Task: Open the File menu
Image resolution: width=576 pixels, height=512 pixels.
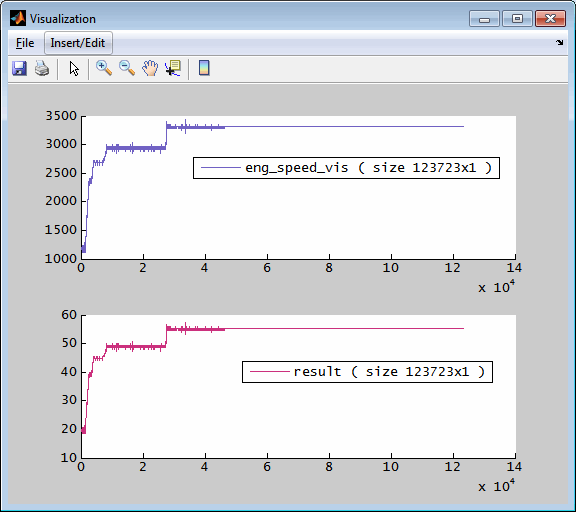Action: (25, 43)
